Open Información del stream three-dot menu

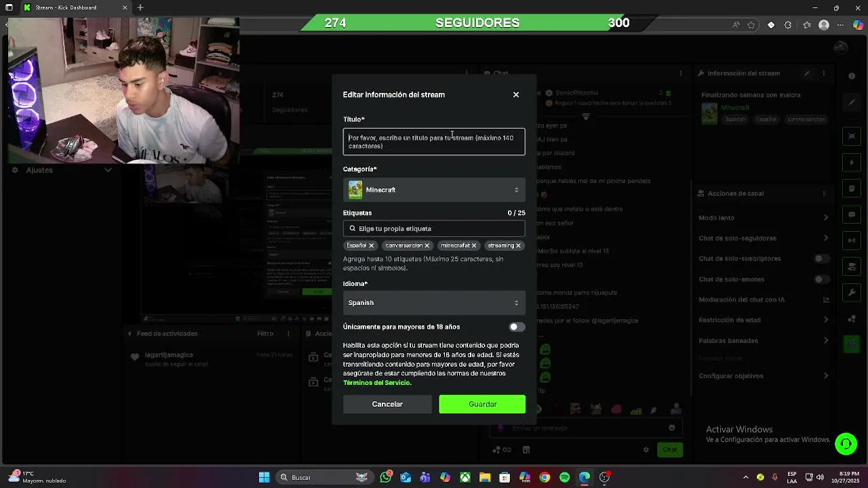[824, 73]
